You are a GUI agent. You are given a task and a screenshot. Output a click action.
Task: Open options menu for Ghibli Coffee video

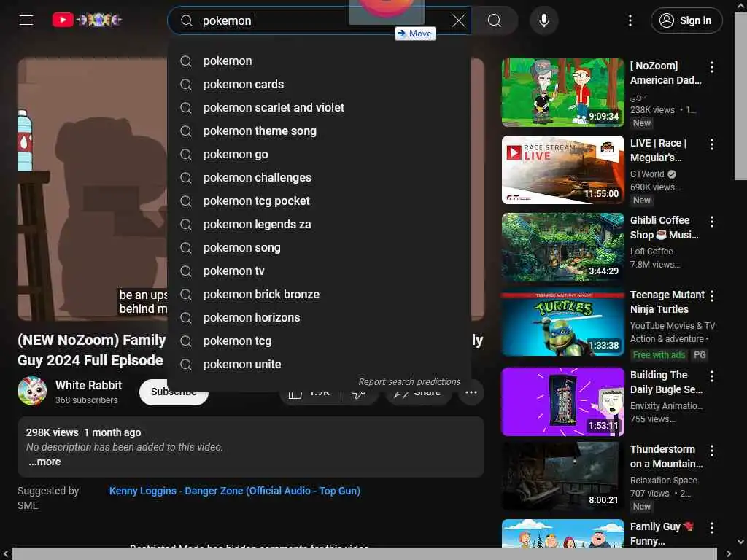(x=712, y=222)
